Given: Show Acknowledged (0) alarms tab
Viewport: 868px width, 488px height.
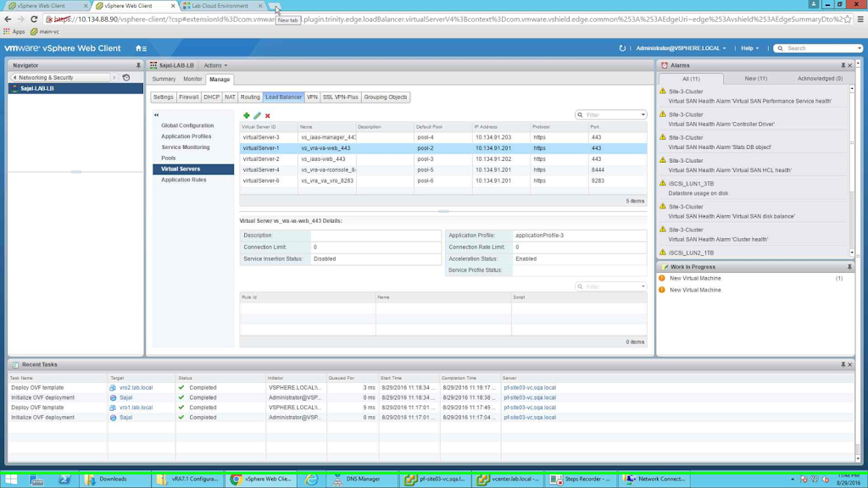Looking at the screenshot, I should [x=820, y=79].
